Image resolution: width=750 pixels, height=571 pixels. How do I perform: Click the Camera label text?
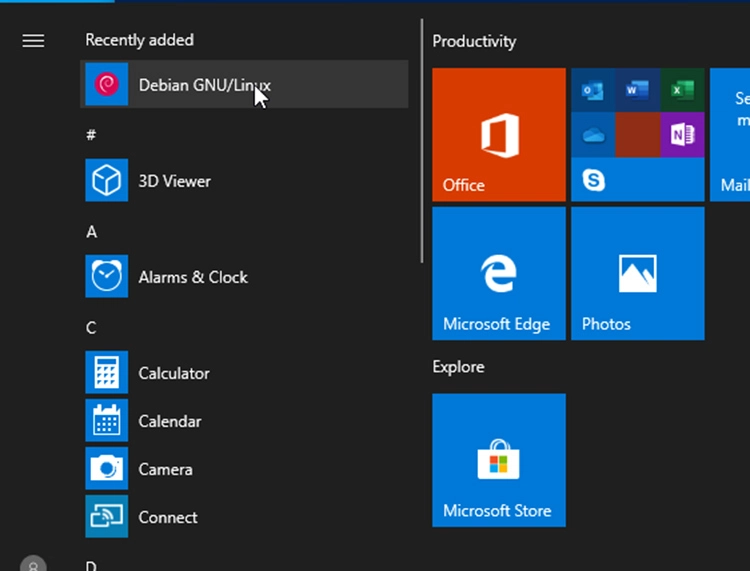coord(165,469)
